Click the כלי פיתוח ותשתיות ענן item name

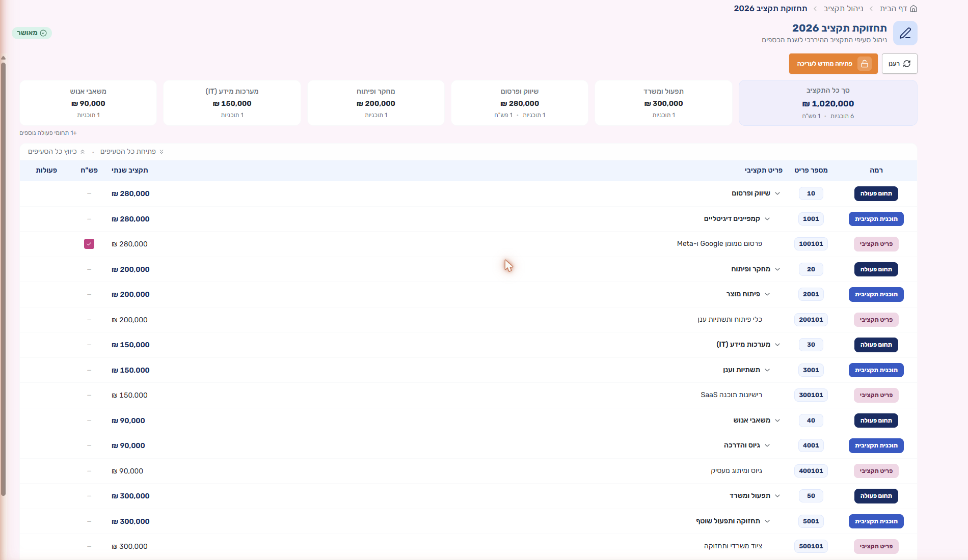(x=730, y=320)
